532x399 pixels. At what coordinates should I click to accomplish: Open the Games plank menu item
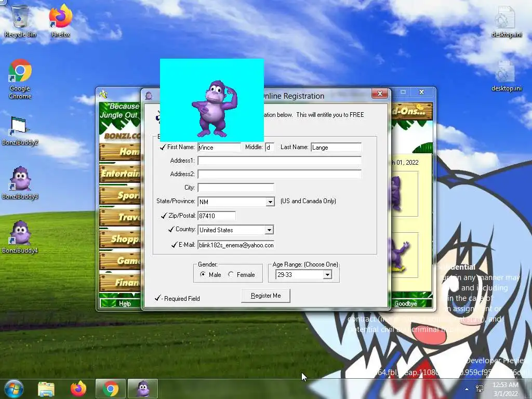[120, 261]
